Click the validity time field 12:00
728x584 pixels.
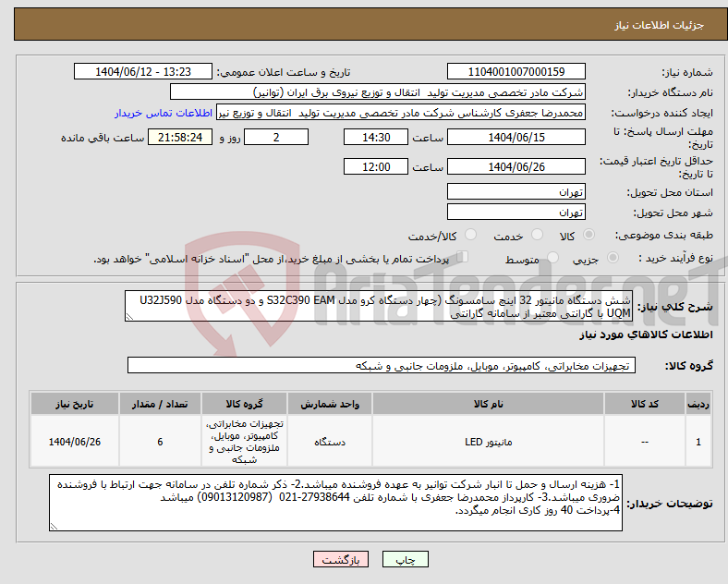(376, 166)
